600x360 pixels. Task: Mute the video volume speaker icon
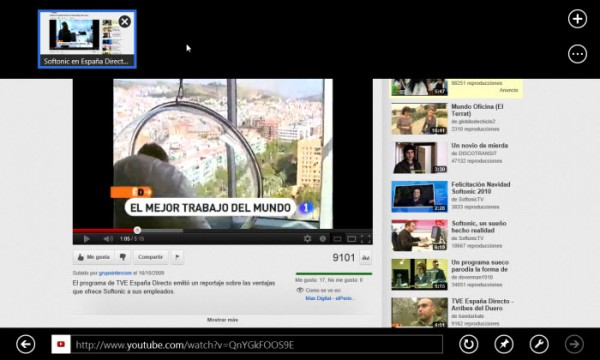click(108, 239)
